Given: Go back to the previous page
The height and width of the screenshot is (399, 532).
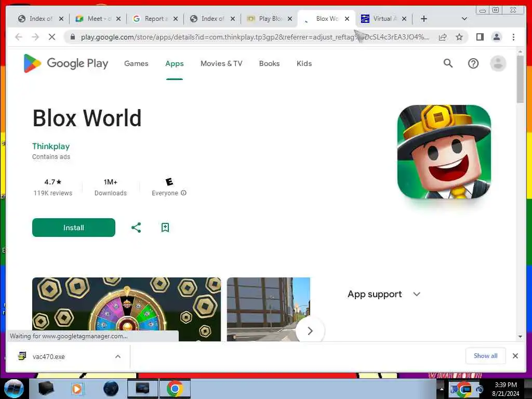Looking at the screenshot, I should 19,37.
